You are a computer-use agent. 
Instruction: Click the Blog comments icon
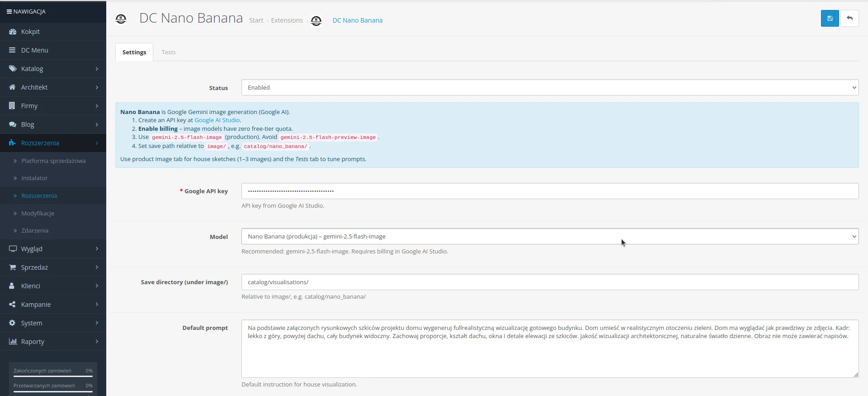click(x=13, y=124)
